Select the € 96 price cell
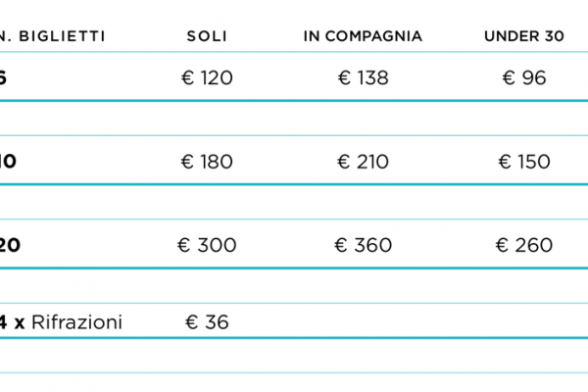588x392 pixels. click(x=524, y=78)
